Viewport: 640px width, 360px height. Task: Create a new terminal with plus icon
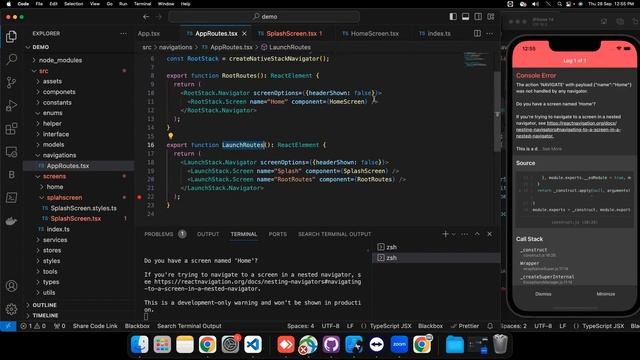[445, 234]
